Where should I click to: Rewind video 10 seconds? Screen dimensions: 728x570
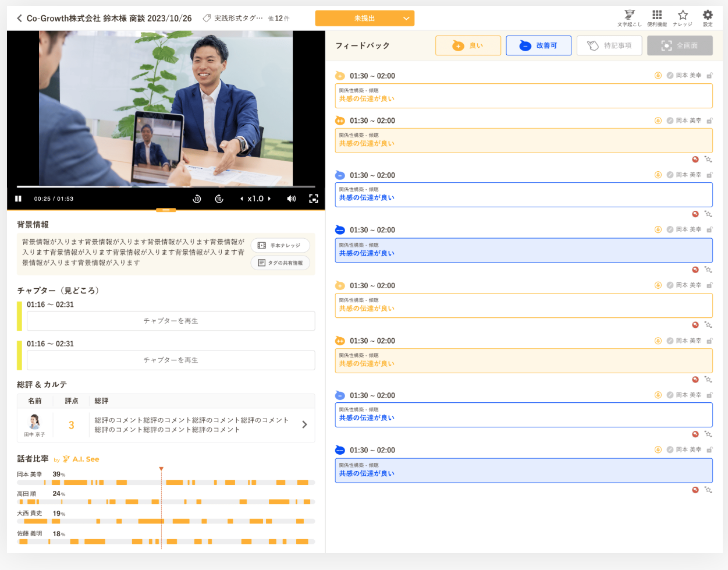197,199
